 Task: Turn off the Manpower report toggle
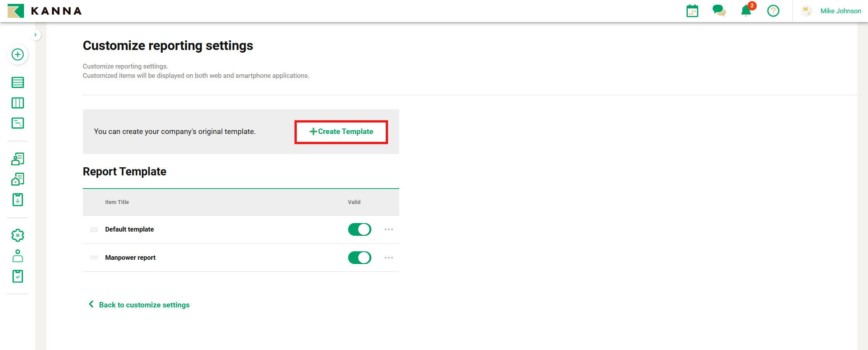359,258
